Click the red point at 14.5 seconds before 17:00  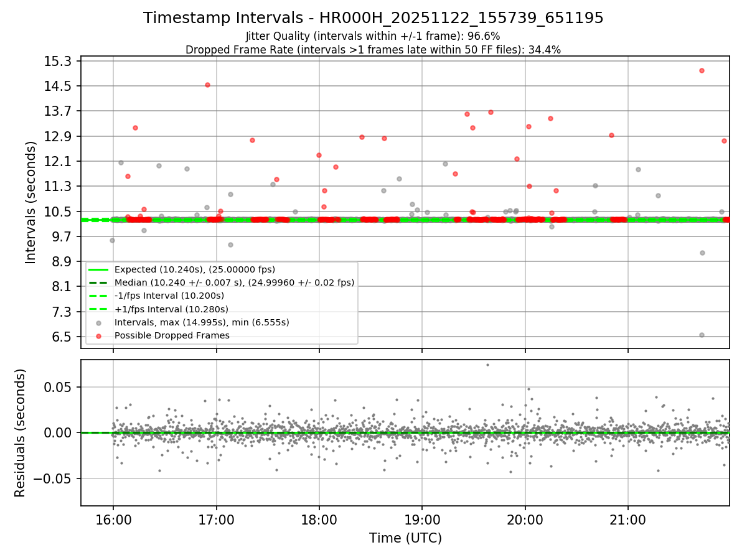pos(207,85)
